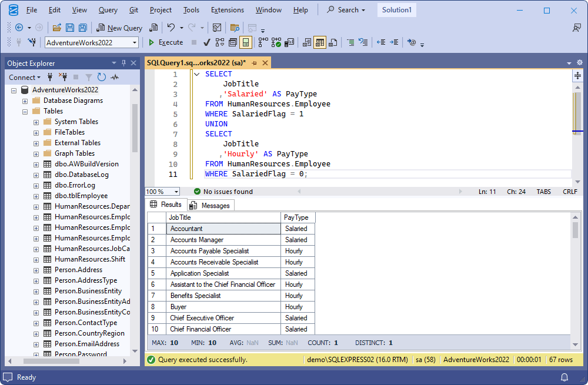Toggle Include Live Query Statistics
Image resolution: width=588 pixels, height=385 pixels.
pyautogui.click(x=276, y=42)
